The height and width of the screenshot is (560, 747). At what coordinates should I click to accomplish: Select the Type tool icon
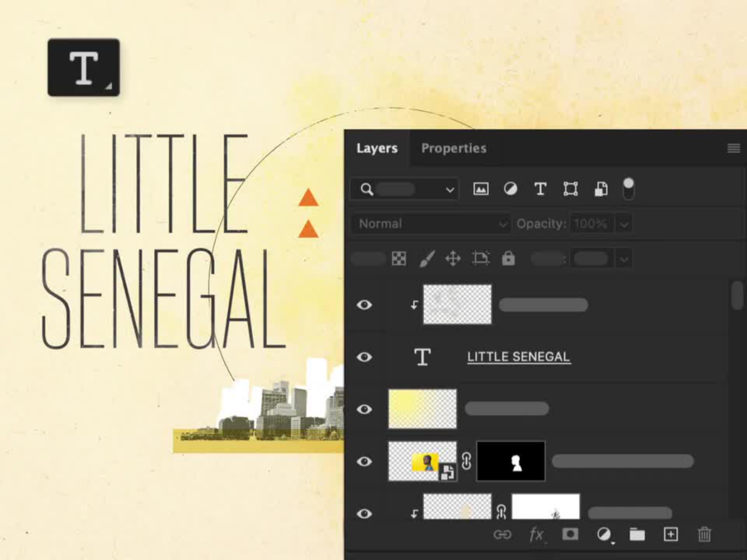click(x=84, y=67)
